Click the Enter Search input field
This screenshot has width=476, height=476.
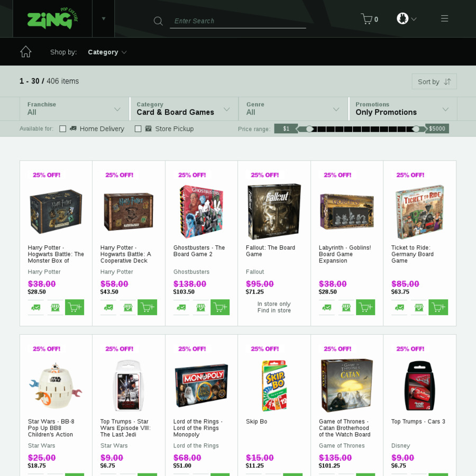(237, 21)
